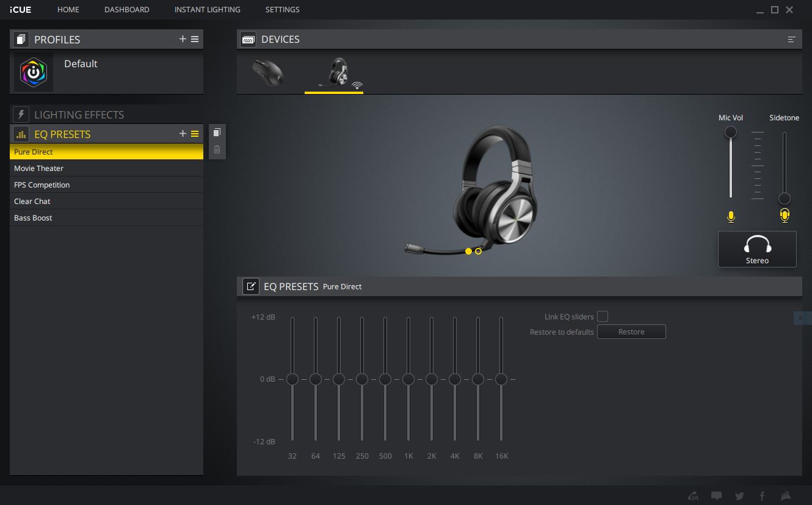Open INSTANT LIGHTING menu

208,10
